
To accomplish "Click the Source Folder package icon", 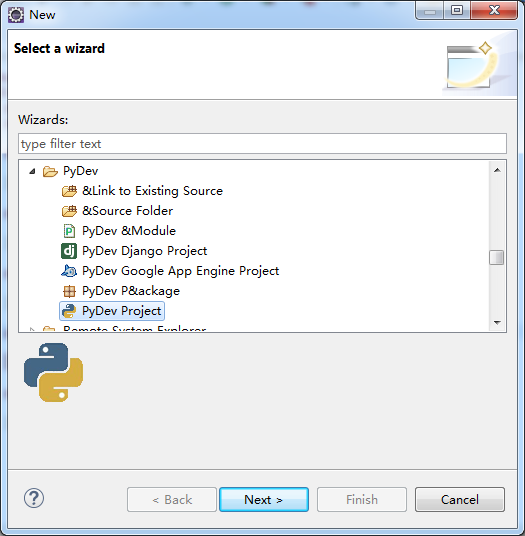I will (69, 211).
